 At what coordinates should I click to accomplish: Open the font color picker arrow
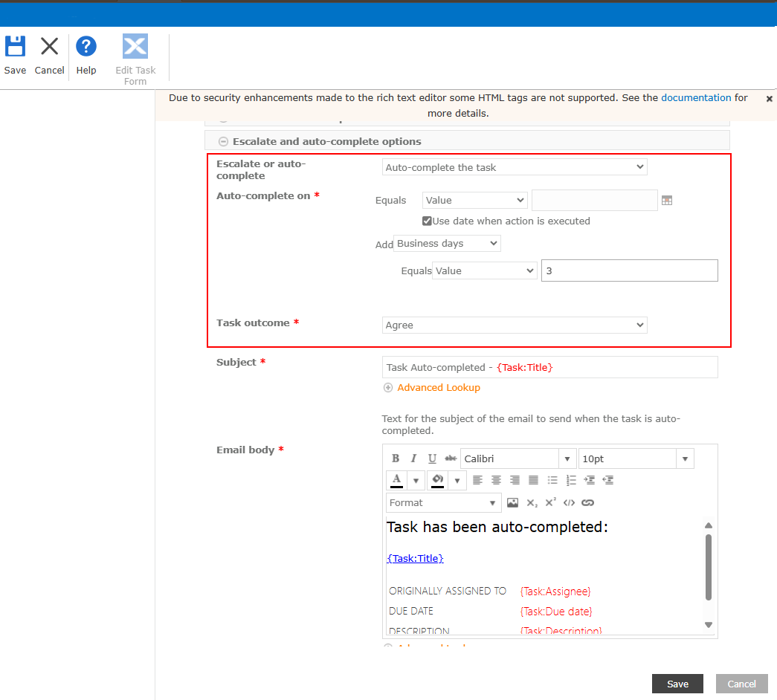416,481
